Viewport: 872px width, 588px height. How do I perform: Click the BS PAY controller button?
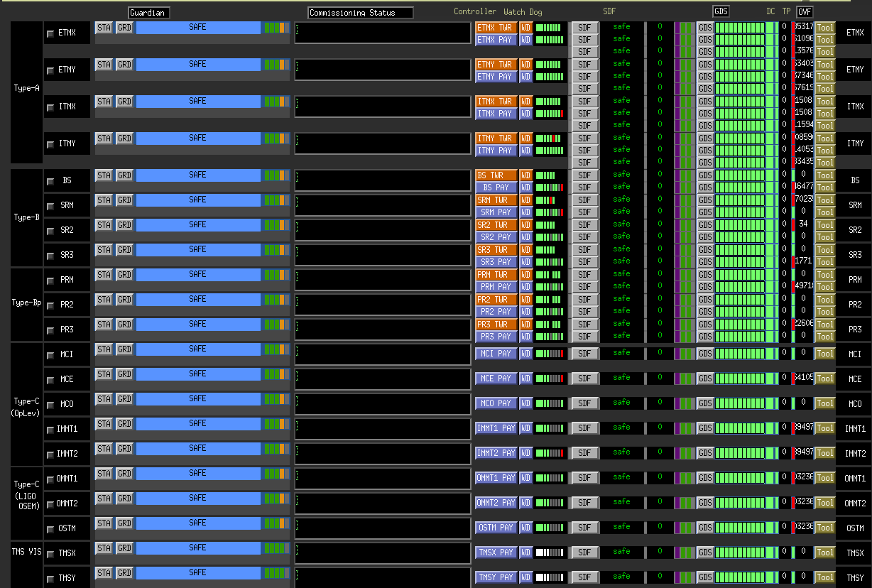click(496, 187)
